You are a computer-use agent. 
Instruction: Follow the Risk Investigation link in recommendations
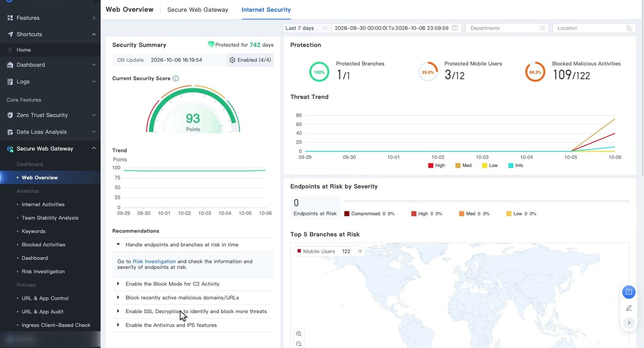coord(154,262)
